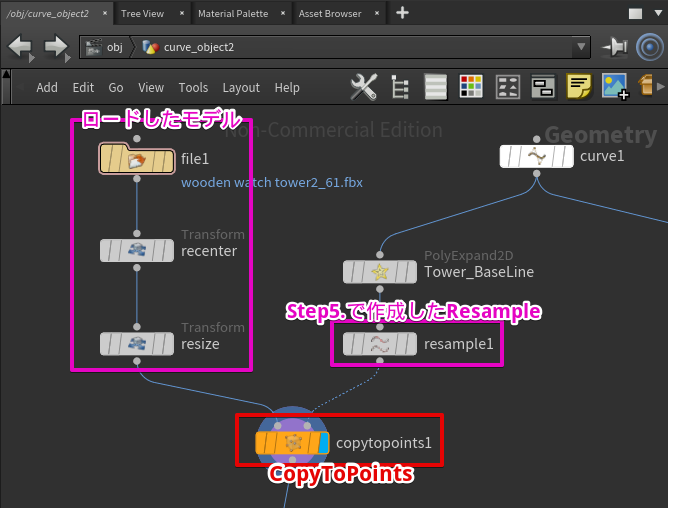Expand more toolbar items arrow

[x=661, y=86]
